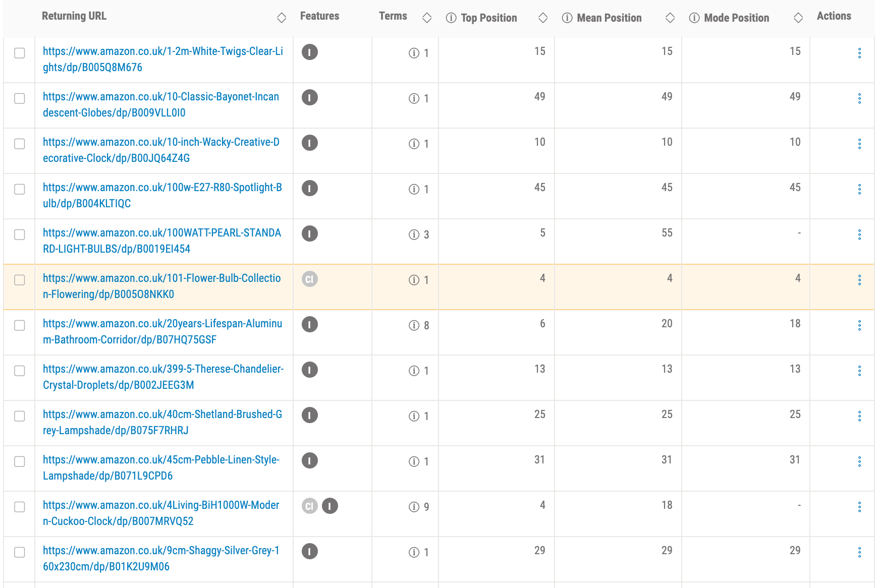Click terms info icon in 4Living Cuckoo-Clock row
Screen dimensions: 882x588
coord(414,507)
